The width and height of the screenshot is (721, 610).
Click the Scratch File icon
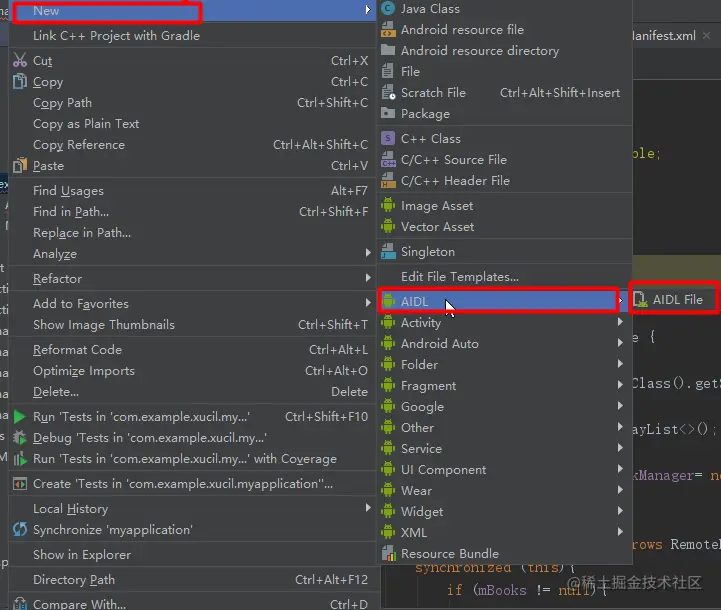(389, 92)
